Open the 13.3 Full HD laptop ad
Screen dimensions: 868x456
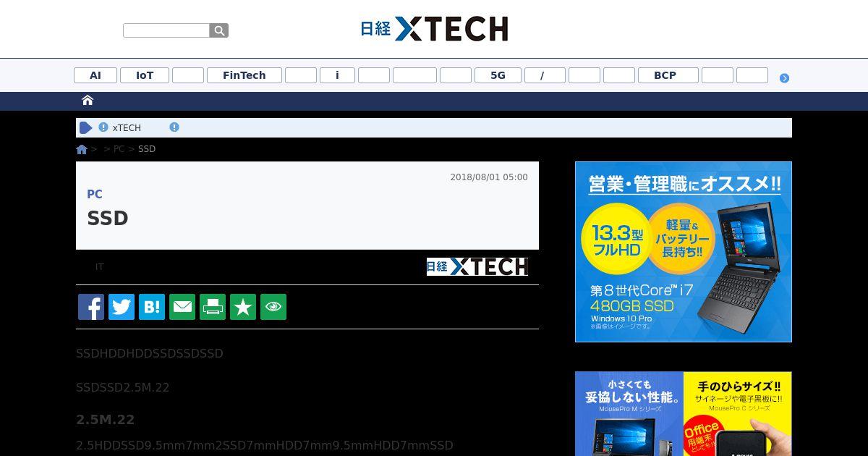click(684, 252)
